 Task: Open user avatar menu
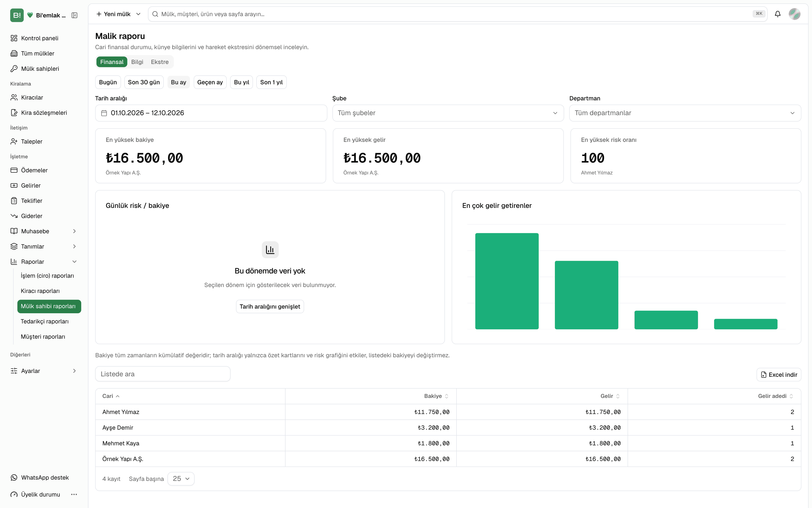[794, 14]
